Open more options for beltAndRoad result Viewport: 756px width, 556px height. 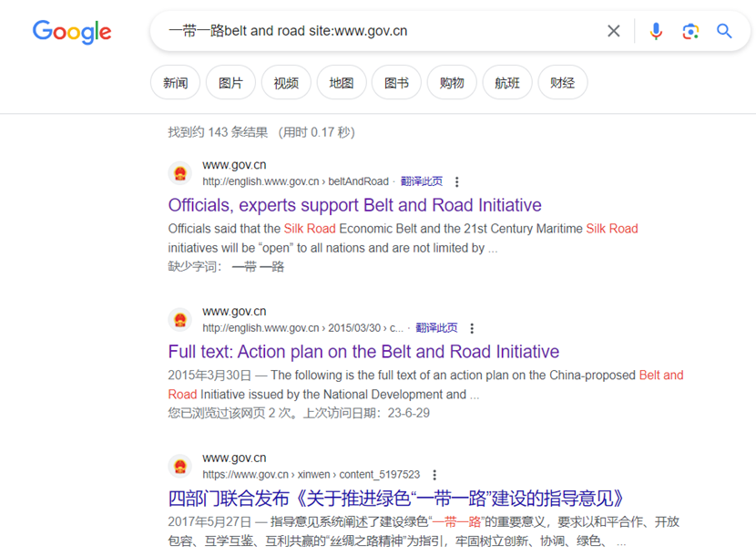[x=456, y=182]
